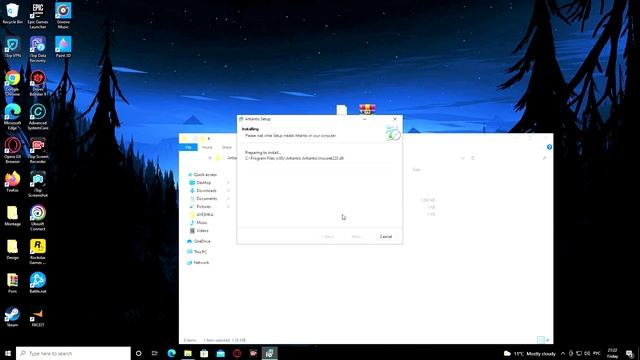This screenshot has width=640, height=360.
Task: Select OneDrive in Explorer navigation pane
Action: tap(199, 241)
